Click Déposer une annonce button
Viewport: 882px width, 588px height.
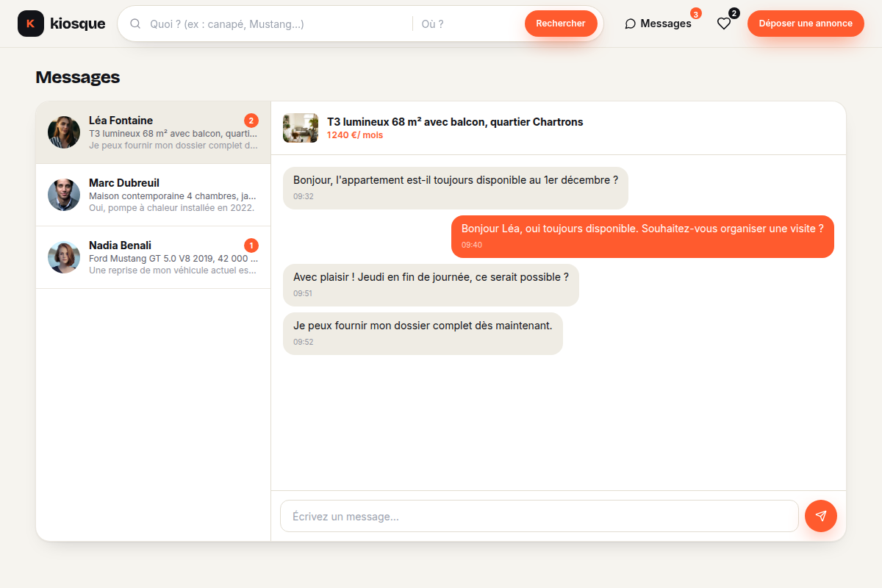(x=806, y=24)
